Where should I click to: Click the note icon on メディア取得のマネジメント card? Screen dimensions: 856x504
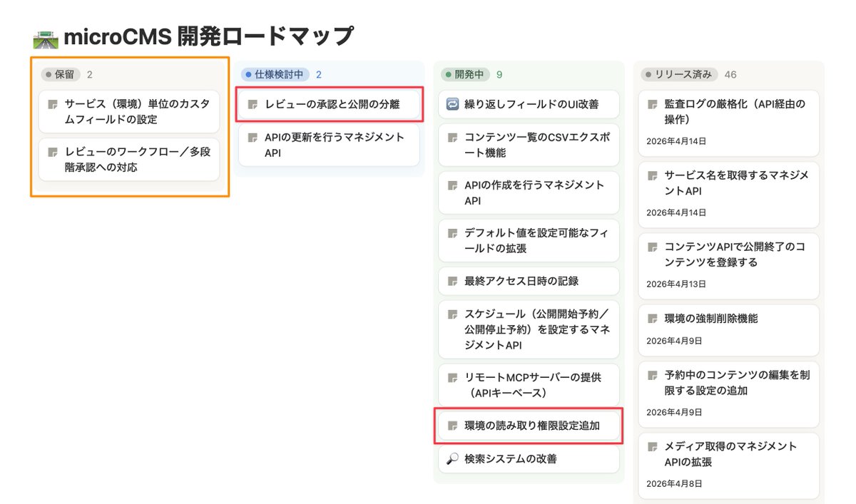(x=652, y=446)
